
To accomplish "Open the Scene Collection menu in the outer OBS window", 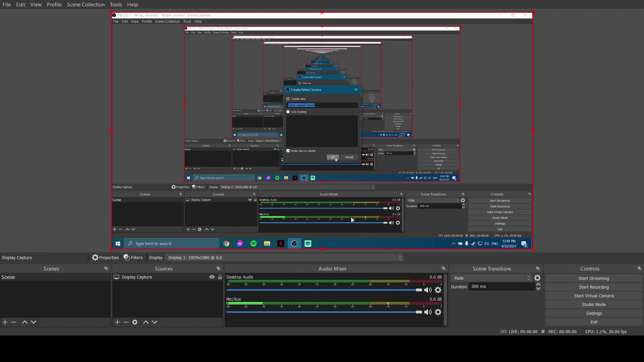I will 86,4.
